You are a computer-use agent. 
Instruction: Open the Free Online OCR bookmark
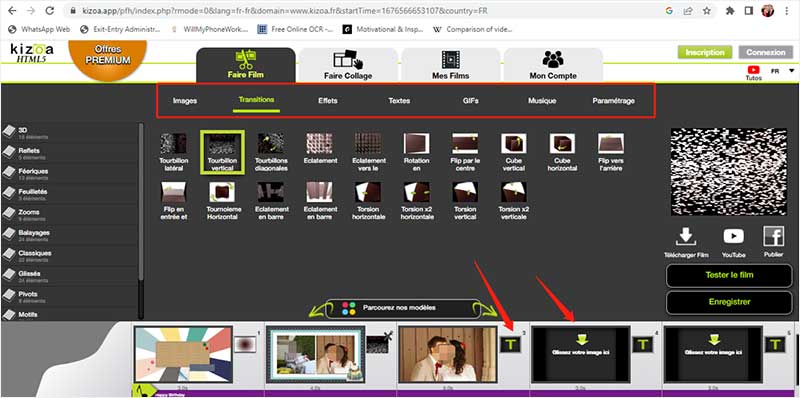click(x=295, y=29)
